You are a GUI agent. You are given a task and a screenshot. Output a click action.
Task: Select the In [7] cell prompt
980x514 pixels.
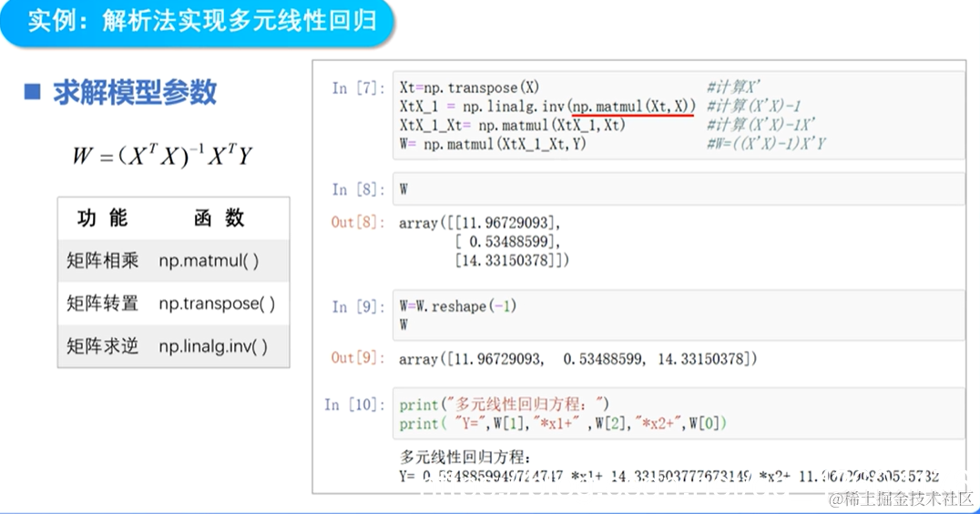[358, 88]
